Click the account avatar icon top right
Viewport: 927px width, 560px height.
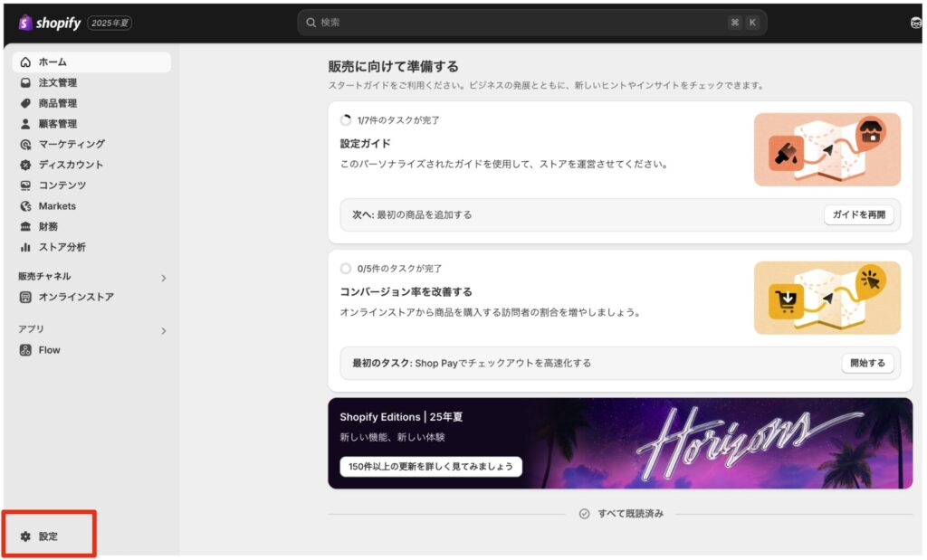pyautogui.click(x=916, y=23)
